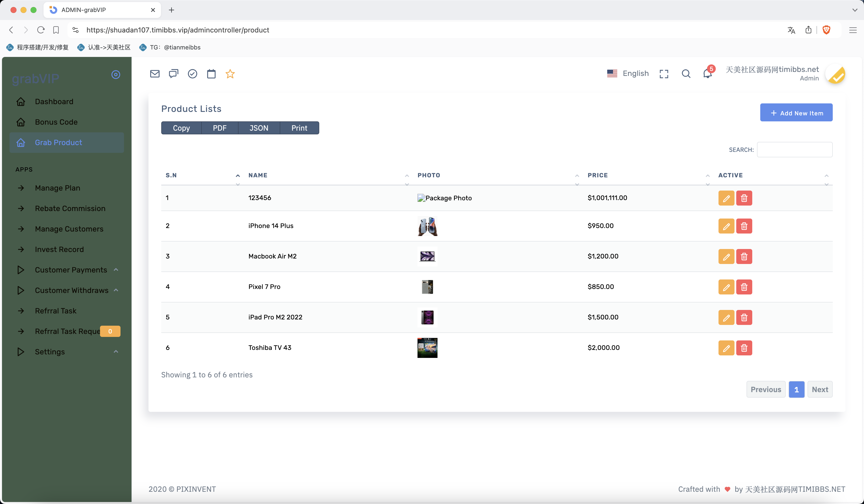The image size is (864, 504).
Task: Click the yellow star favorites icon
Action: pos(230,74)
